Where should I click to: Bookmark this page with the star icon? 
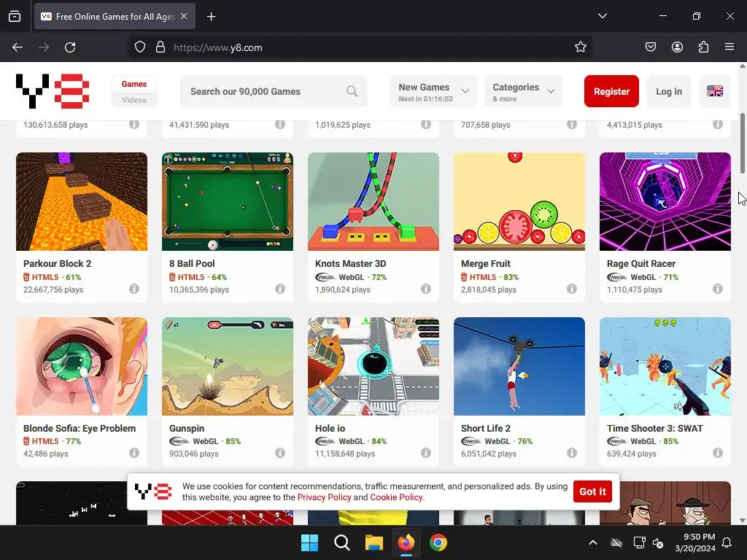[580, 47]
